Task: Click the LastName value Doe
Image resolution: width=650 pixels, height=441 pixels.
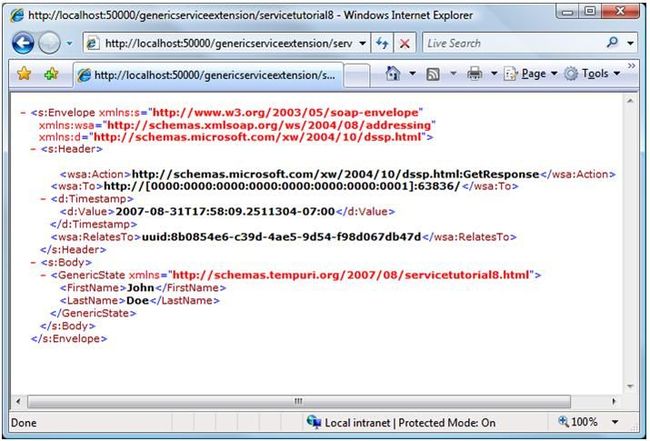Action: 138,300
